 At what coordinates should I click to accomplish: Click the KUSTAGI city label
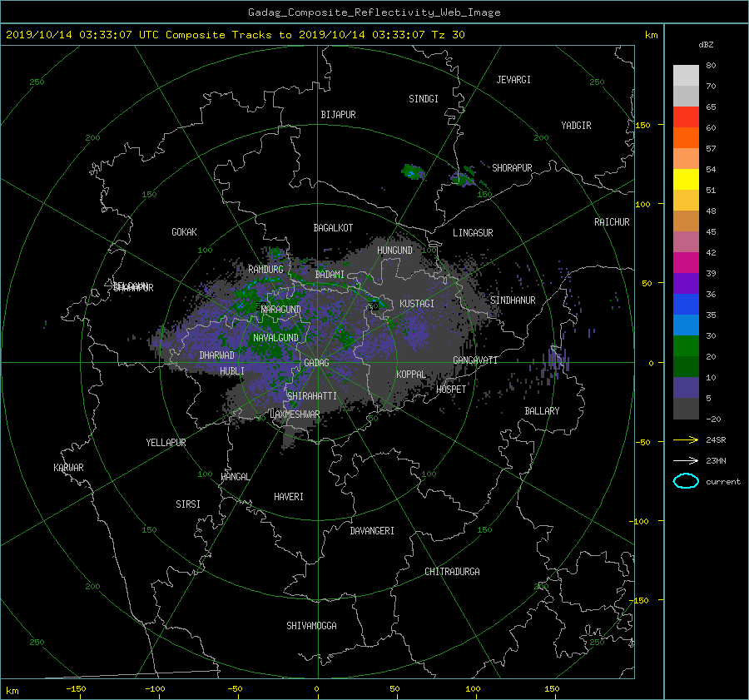[x=417, y=304]
